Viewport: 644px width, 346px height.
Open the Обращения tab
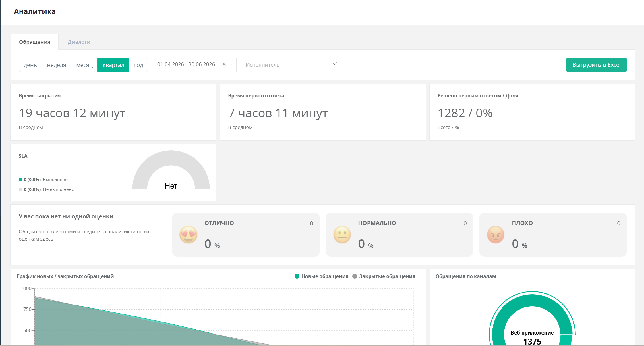click(34, 42)
